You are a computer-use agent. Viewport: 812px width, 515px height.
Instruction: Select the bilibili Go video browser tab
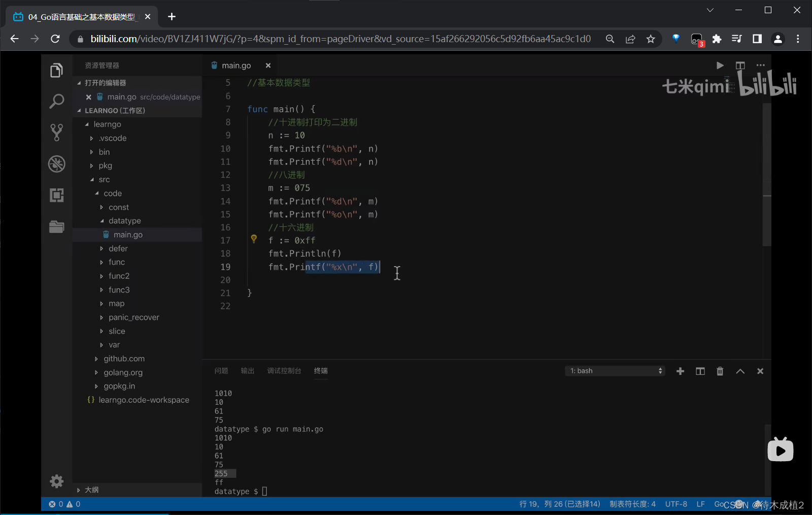81,17
